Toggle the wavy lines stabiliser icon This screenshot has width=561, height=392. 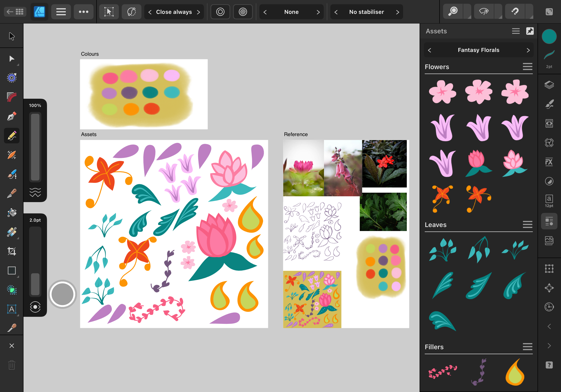(x=35, y=192)
